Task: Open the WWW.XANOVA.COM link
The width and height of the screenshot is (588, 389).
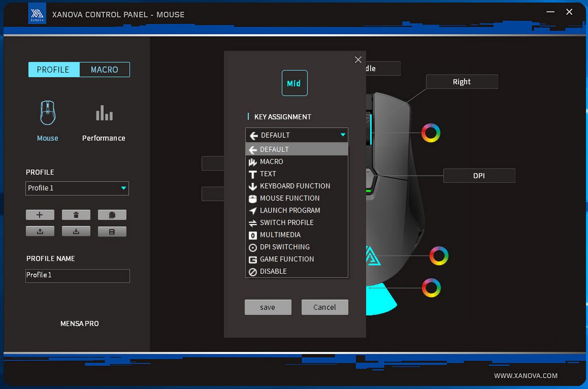Action: 526,376
